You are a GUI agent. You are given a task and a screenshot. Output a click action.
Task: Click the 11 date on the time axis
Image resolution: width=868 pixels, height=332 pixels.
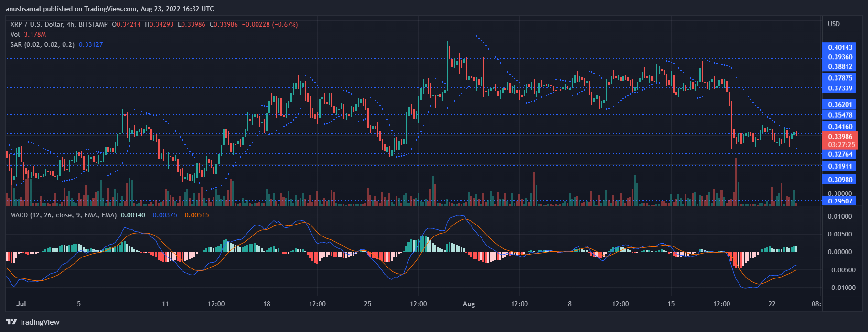click(x=165, y=304)
